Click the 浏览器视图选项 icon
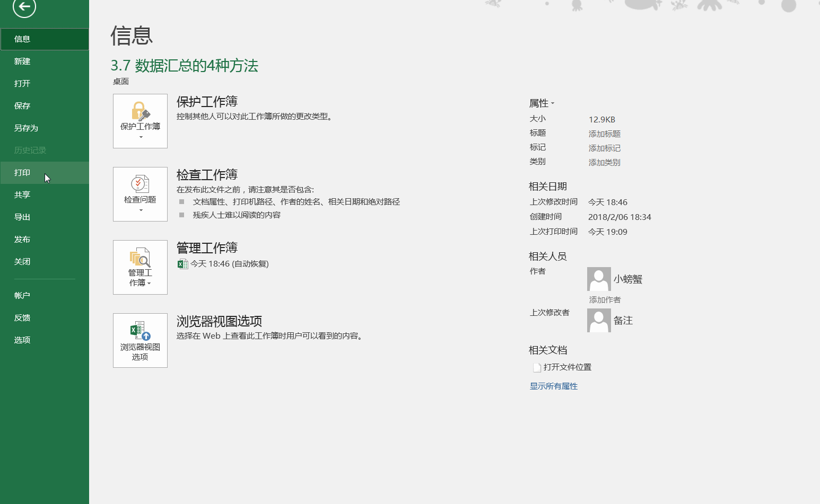The width and height of the screenshot is (820, 504). tap(140, 334)
